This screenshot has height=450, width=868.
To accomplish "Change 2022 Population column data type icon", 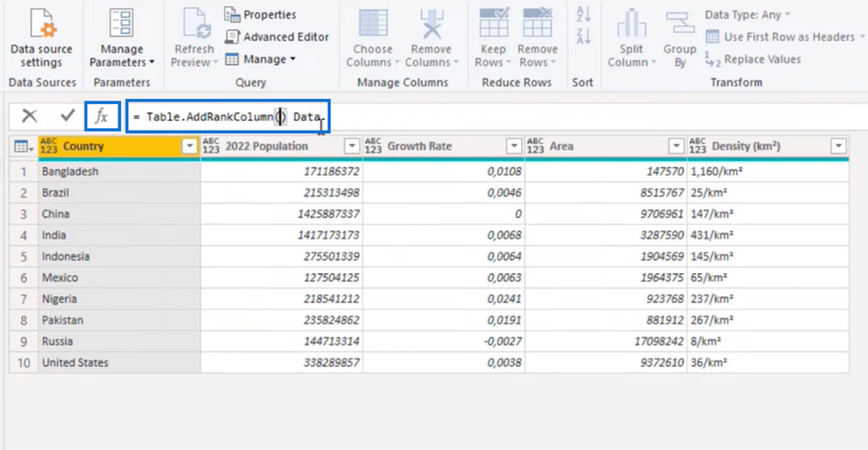I will pyautogui.click(x=211, y=146).
